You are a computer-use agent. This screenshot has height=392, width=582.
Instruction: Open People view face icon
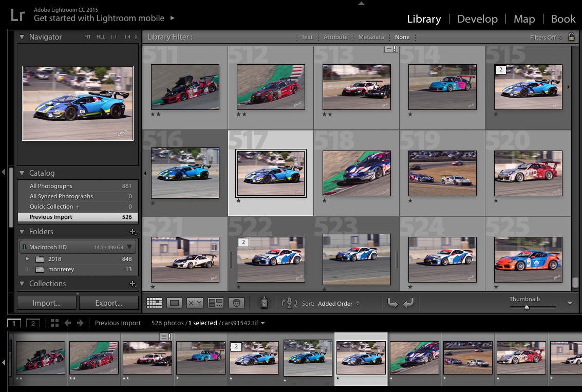[x=236, y=303]
